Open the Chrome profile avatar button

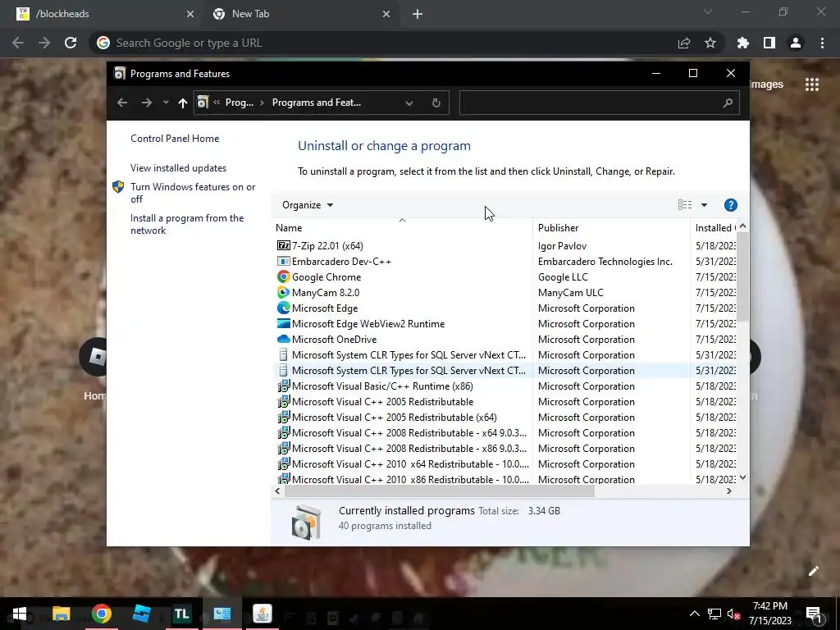796,43
